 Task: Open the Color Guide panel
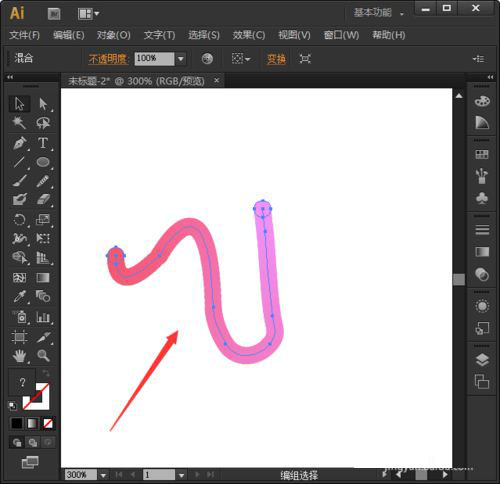pyautogui.click(x=482, y=122)
